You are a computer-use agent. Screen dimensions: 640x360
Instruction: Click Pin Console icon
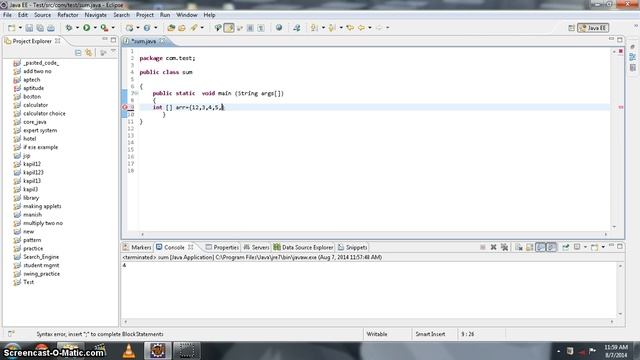566,247
